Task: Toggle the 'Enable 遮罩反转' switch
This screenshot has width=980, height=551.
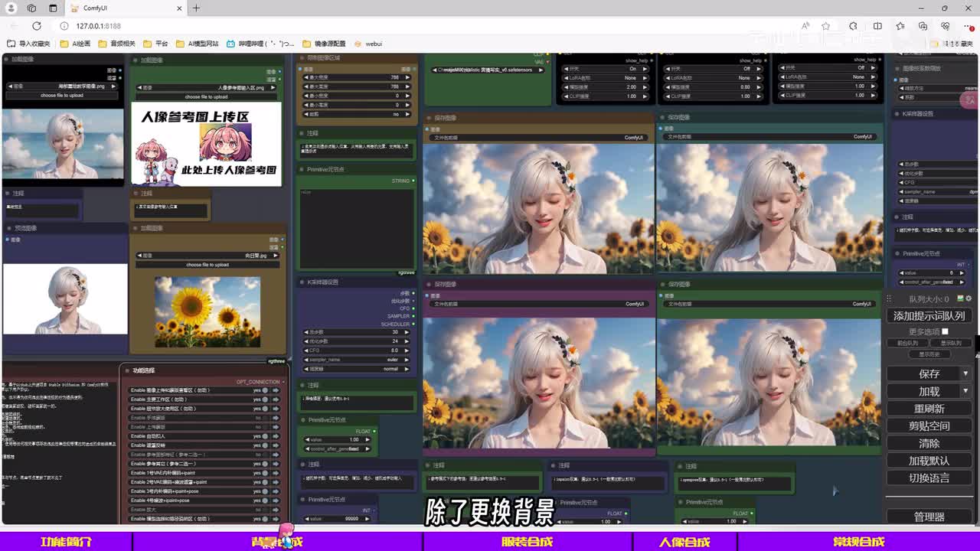Action: 265,445
